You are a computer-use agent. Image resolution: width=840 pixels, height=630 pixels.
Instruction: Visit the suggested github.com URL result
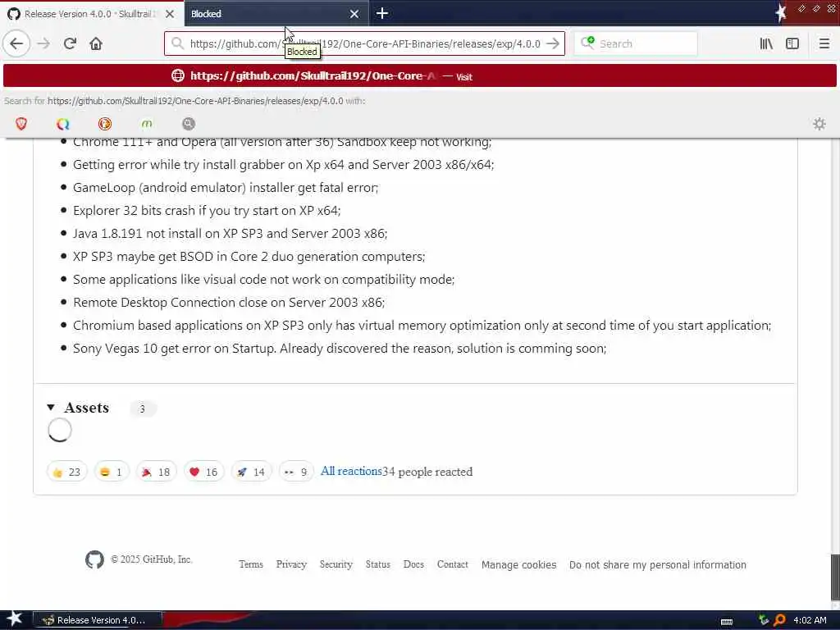[419, 76]
